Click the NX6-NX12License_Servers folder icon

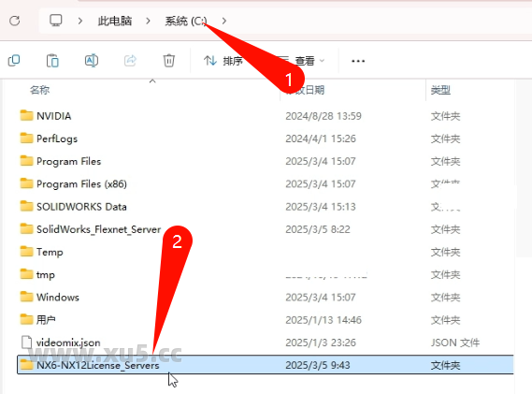(x=26, y=365)
